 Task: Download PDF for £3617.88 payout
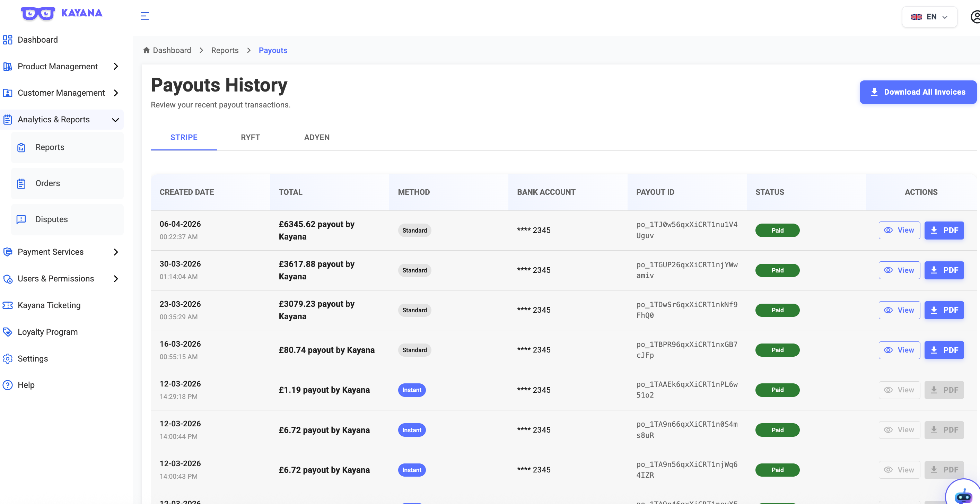[944, 270]
